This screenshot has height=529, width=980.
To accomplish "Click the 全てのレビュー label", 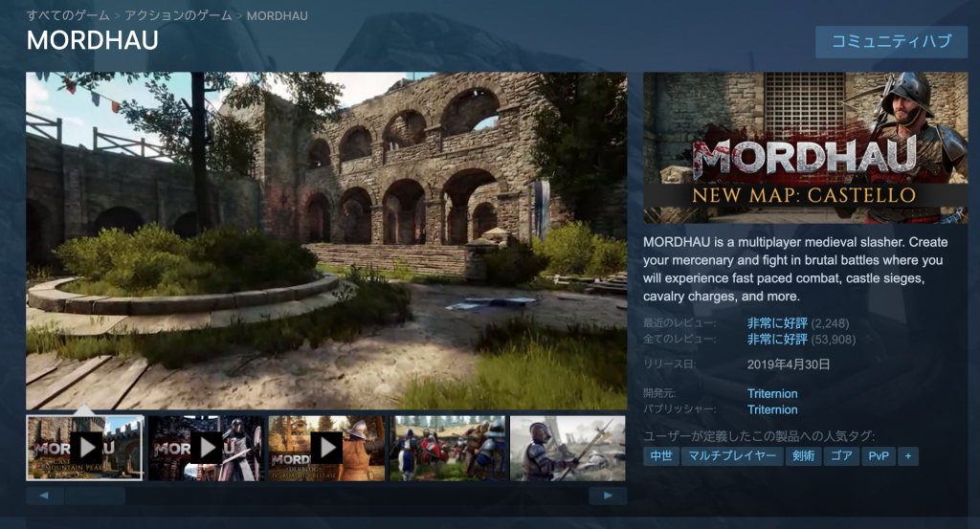I will click(680, 340).
